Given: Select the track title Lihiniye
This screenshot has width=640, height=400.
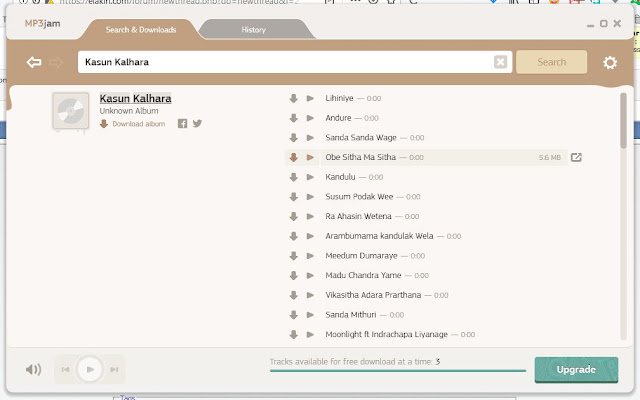Looking at the screenshot, I should pyautogui.click(x=339, y=98).
